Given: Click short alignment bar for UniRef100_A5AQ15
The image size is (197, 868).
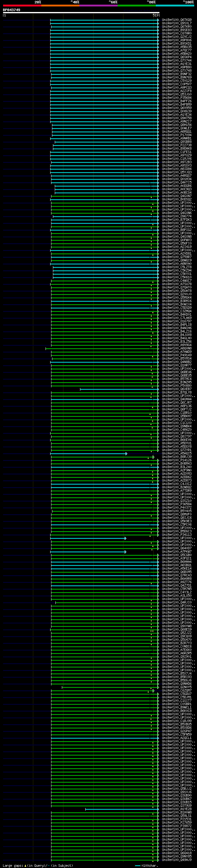Looking at the screenshot, I should (x=89, y=454).
